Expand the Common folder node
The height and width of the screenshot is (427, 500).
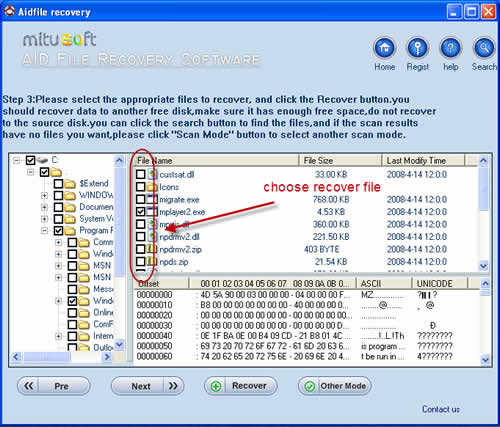pyautogui.click(x=58, y=242)
